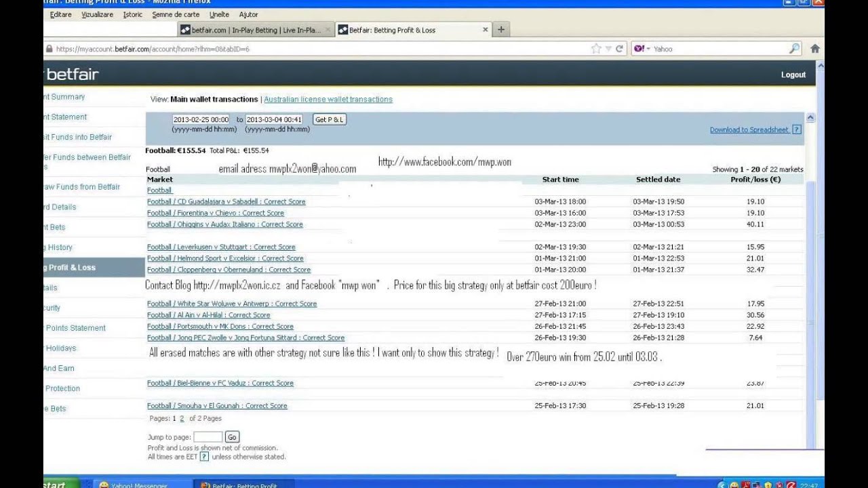
Task: Open Deposit Funds into Betfair sidebar link
Action: (78, 137)
